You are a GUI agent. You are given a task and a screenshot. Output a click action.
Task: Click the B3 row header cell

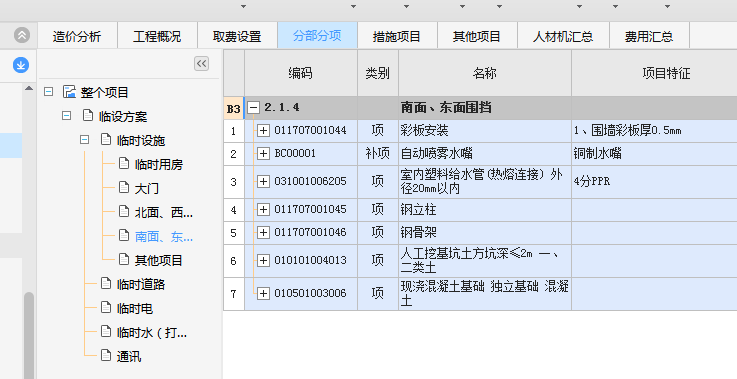click(234, 108)
